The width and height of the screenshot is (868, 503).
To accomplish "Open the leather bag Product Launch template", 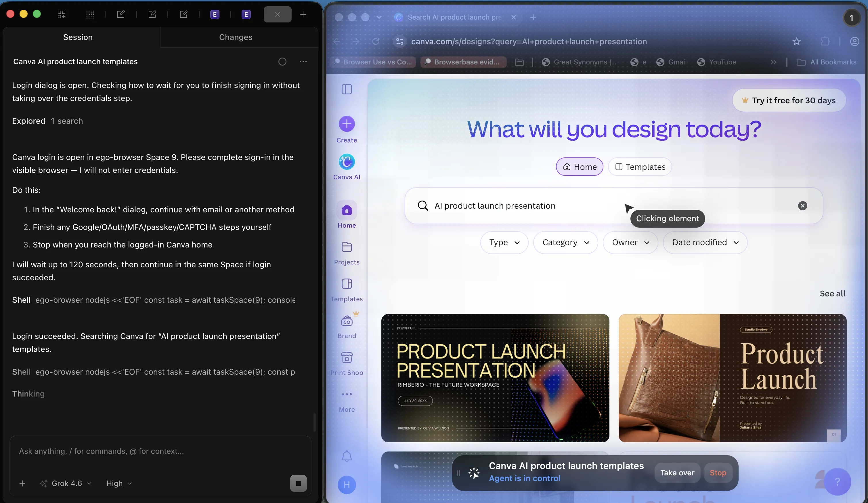I will (x=732, y=378).
